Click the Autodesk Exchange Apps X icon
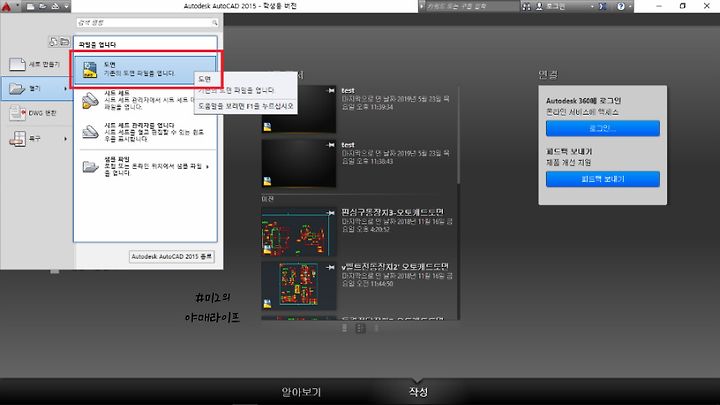The width and height of the screenshot is (720, 405). [602, 6]
